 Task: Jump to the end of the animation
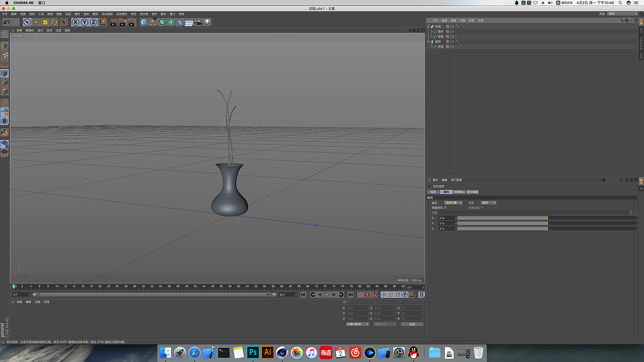[351, 295]
